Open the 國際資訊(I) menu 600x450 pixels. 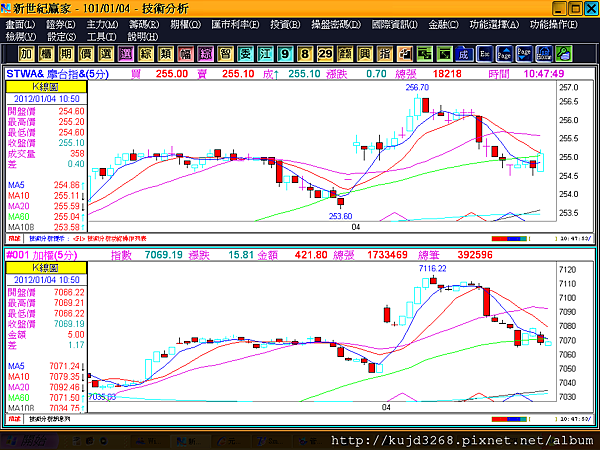[x=395, y=24]
